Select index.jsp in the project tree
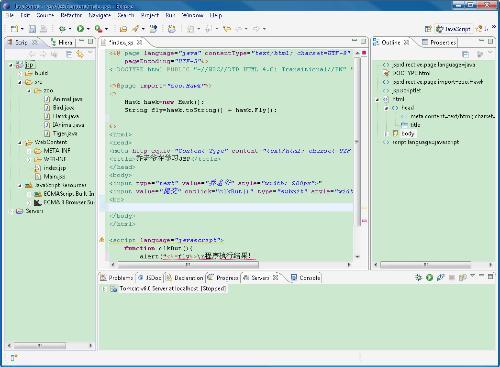 click(x=50, y=168)
